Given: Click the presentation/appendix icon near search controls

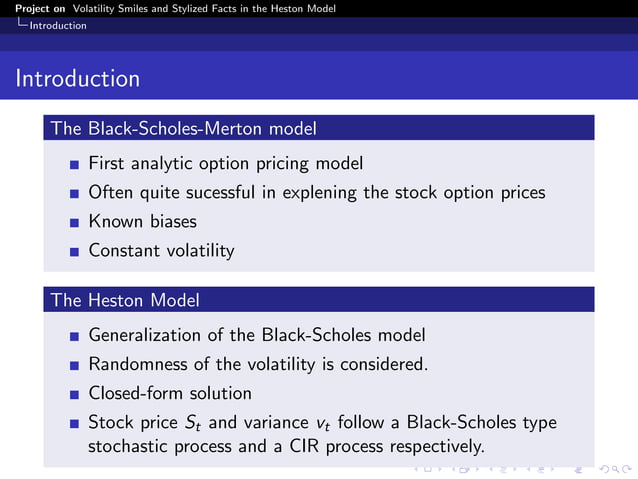Looking at the screenshot, I should (578, 470).
